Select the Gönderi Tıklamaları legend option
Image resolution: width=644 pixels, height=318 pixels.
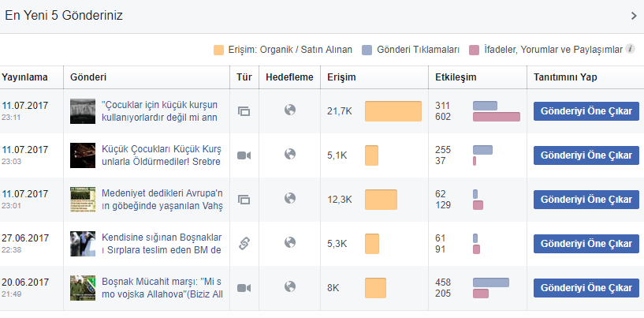410,50
